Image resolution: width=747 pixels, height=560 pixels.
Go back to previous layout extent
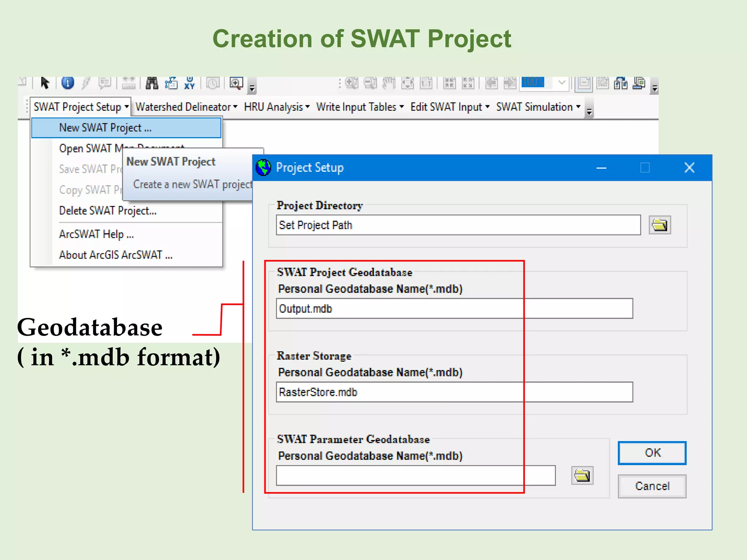(491, 83)
